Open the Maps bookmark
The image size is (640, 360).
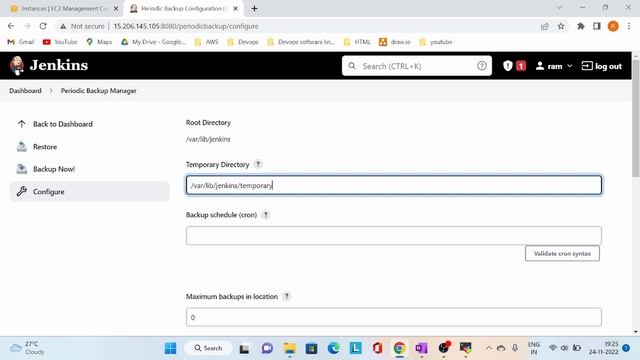click(99, 42)
